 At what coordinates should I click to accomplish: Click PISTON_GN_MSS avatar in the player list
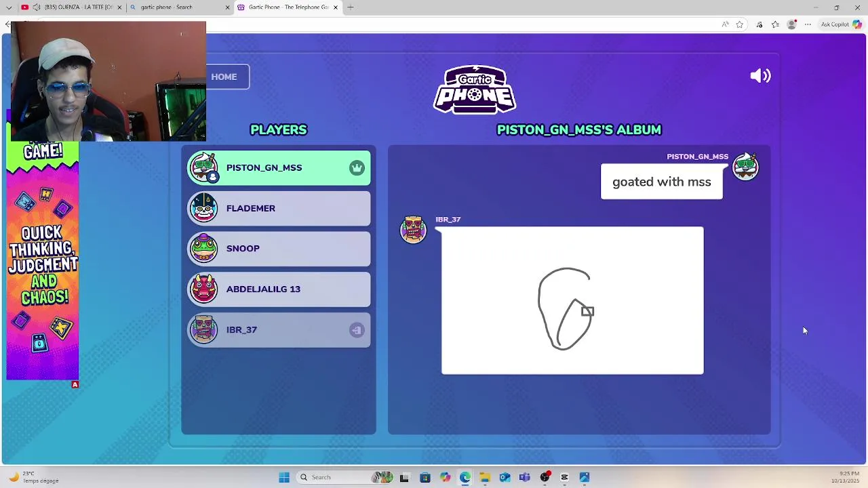(x=203, y=167)
